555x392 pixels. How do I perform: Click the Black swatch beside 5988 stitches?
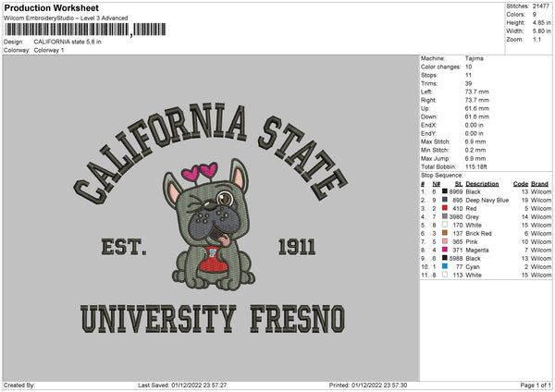(445, 258)
